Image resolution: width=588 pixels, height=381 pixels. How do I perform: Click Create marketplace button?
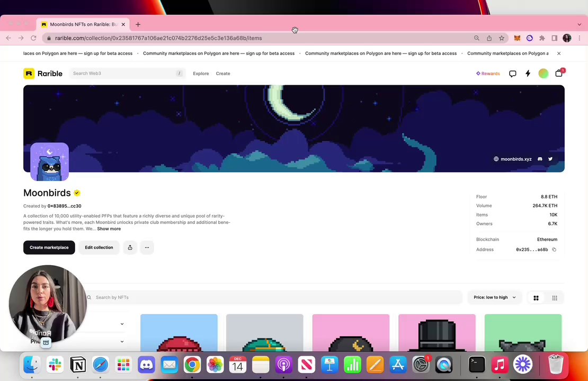(x=49, y=247)
